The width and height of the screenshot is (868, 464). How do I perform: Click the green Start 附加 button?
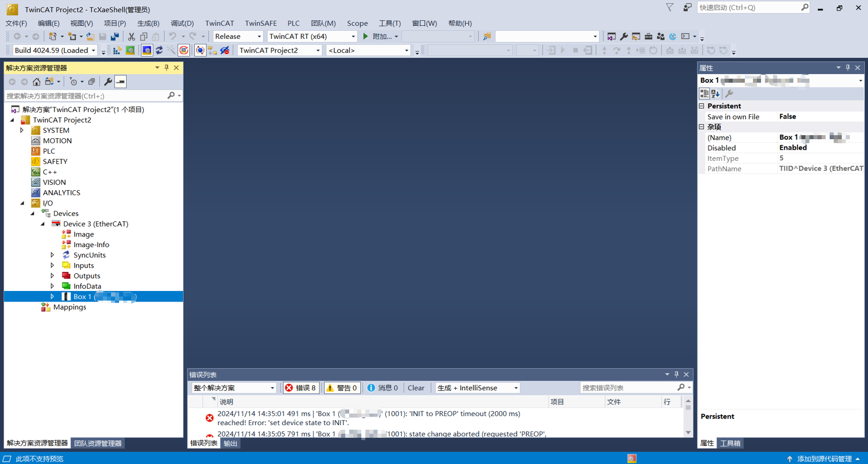pyautogui.click(x=381, y=36)
